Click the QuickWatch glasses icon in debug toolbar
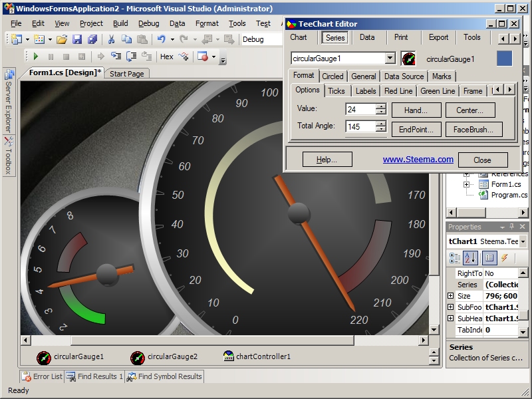This screenshot has height=399, width=532. point(184,57)
